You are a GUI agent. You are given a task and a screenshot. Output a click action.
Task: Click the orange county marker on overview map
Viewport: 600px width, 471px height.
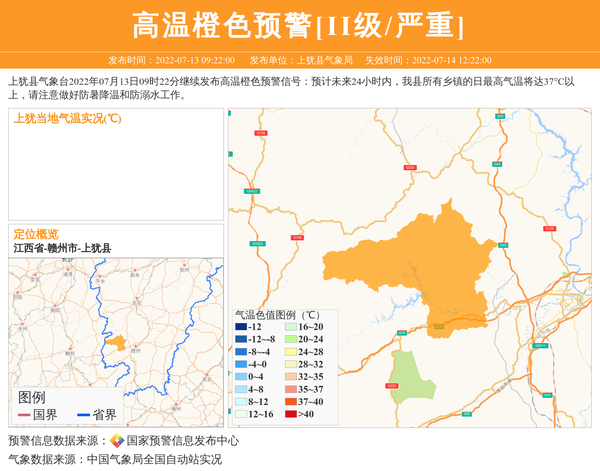point(116,343)
